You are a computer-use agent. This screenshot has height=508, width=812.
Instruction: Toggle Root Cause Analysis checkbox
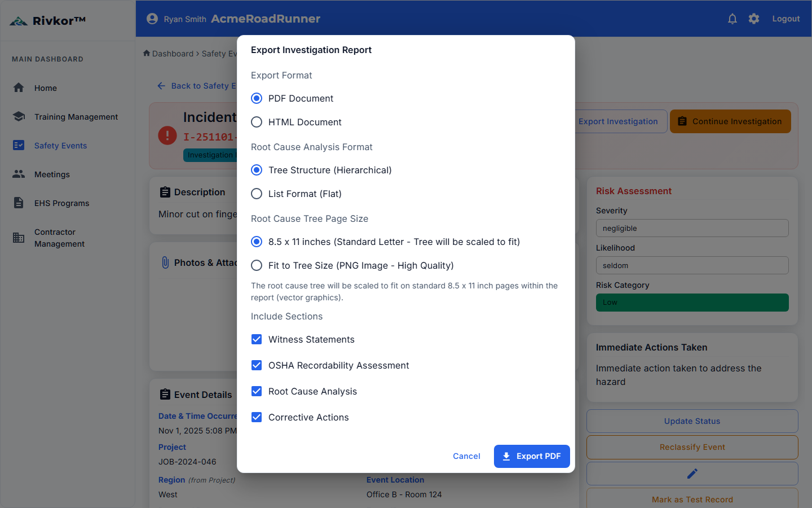pyautogui.click(x=257, y=391)
